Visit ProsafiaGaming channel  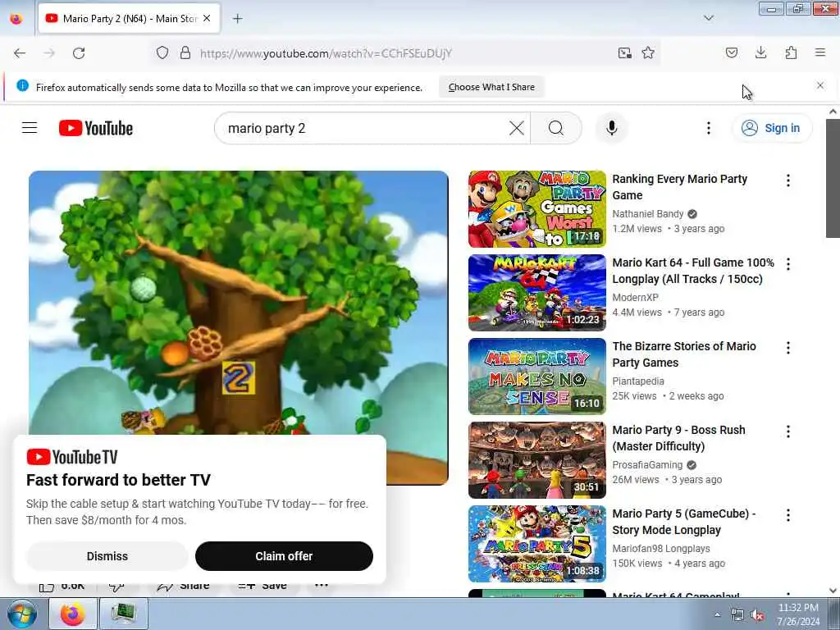[x=647, y=464]
